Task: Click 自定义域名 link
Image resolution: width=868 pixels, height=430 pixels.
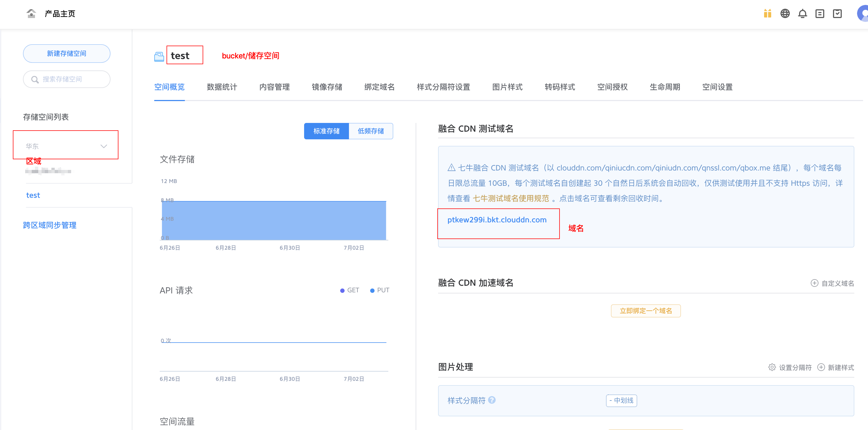Action: [838, 284]
